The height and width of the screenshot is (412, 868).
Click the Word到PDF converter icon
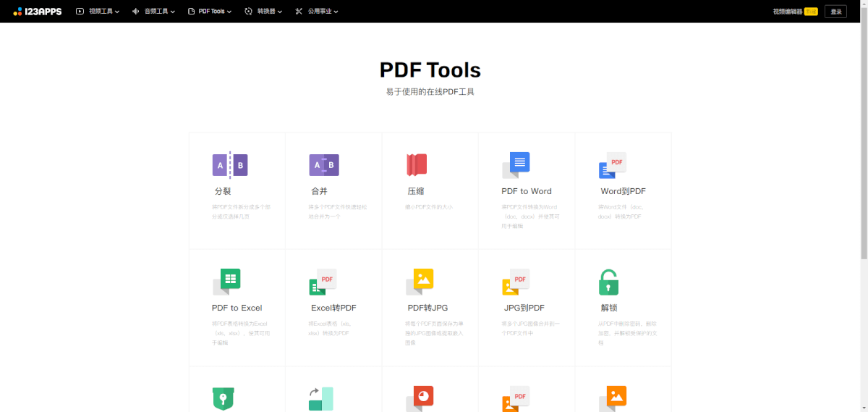pos(612,165)
